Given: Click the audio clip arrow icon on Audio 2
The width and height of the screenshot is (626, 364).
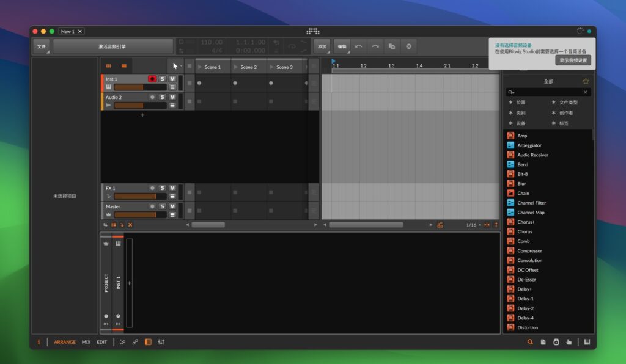Looking at the screenshot, I should [x=108, y=104].
